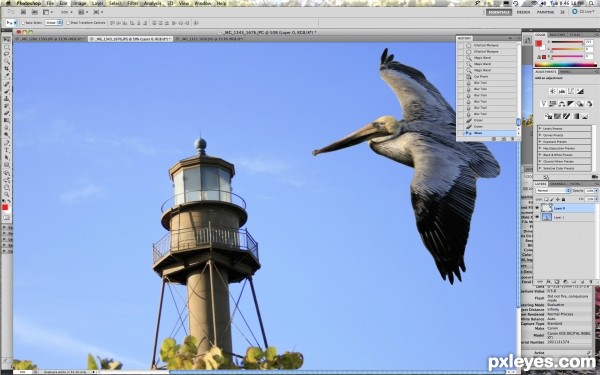The height and width of the screenshot is (375, 600).
Task: Switch to the Swatches tab
Action: [x=557, y=35]
